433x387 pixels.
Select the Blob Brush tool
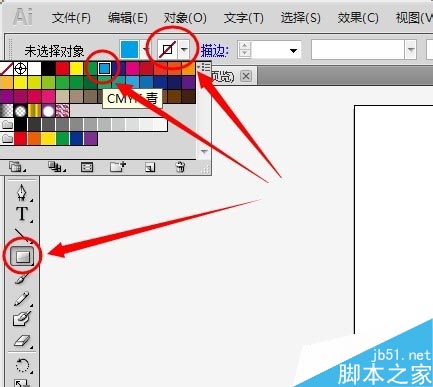pos(22,319)
